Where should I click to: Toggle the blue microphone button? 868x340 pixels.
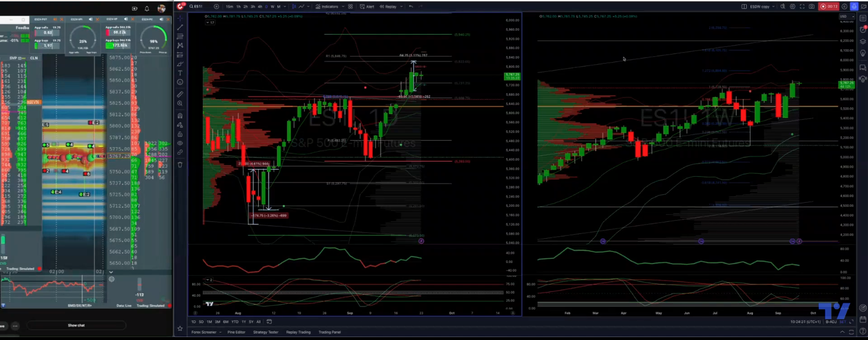(855, 6)
